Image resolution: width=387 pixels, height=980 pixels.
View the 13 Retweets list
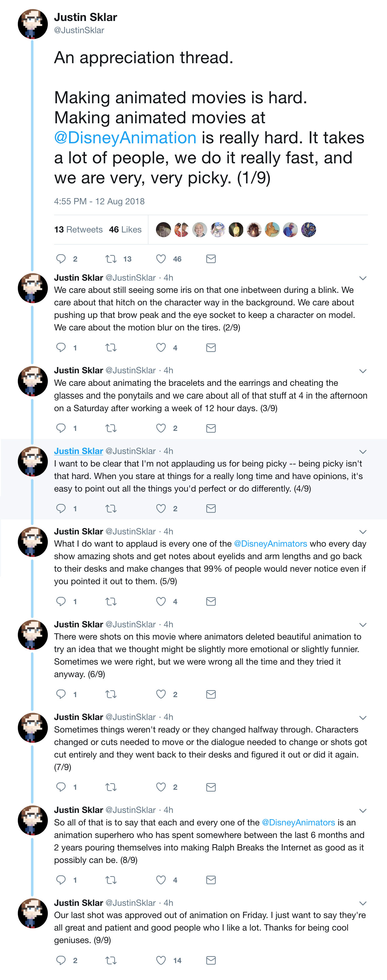click(x=79, y=229)
